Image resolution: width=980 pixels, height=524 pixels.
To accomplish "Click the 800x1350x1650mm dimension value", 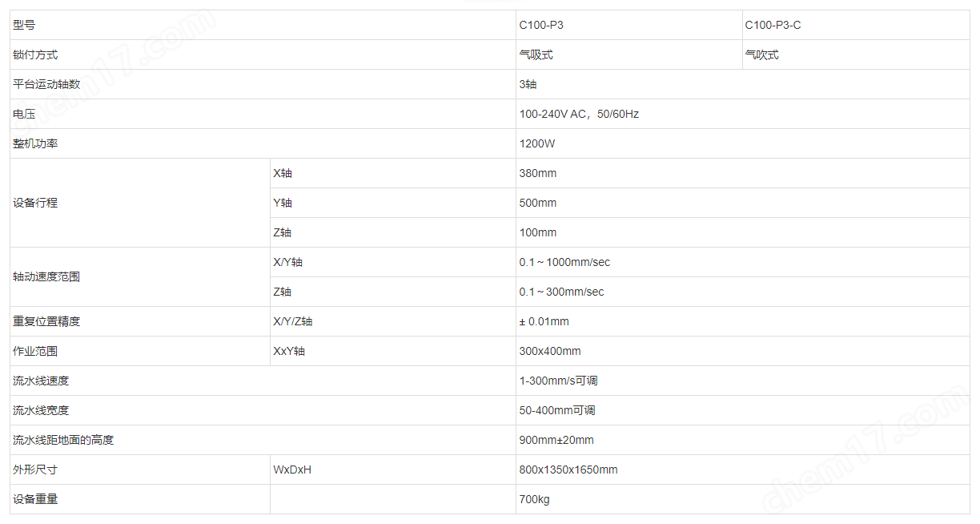I will [568, 470].
